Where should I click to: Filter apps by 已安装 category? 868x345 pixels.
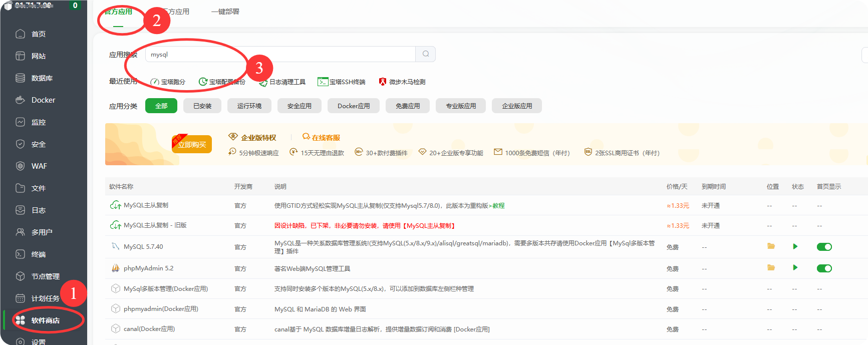[x=202, y=106]
